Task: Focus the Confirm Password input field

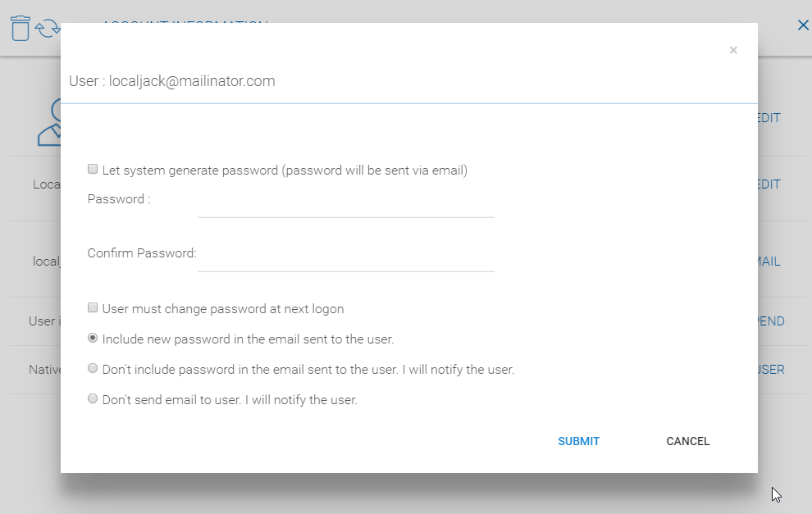Action: (346, 258)
